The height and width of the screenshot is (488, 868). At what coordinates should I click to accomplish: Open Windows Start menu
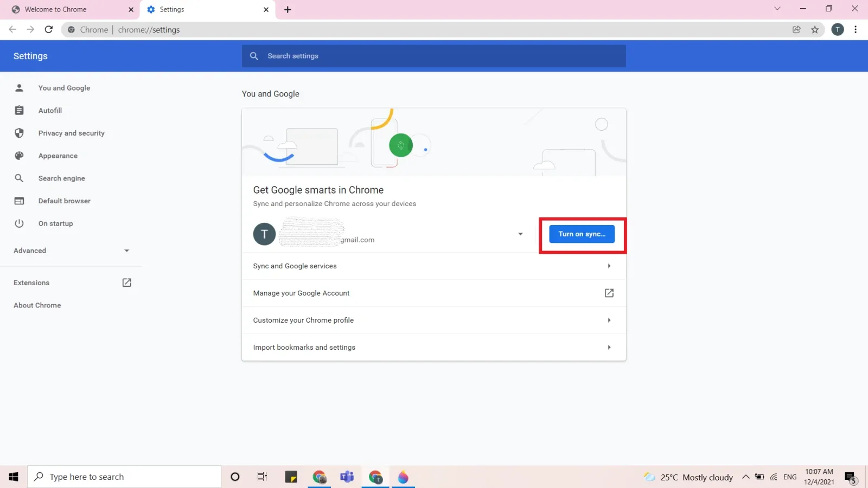[x=14, y=477]
